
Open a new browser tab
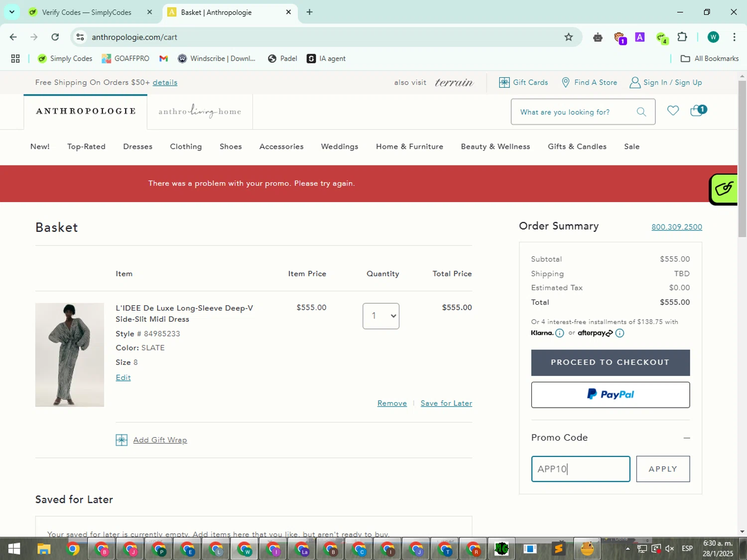click(x=310, y=12)
